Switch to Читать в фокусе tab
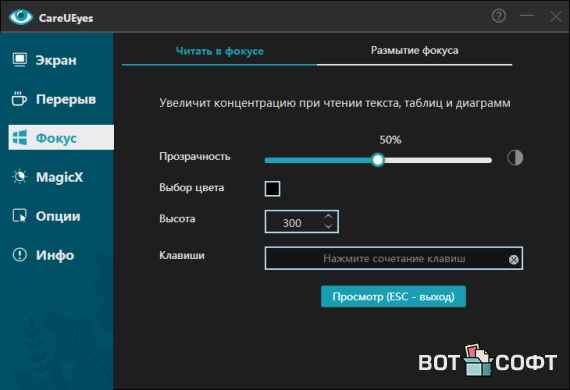 [x=220, y=51]
